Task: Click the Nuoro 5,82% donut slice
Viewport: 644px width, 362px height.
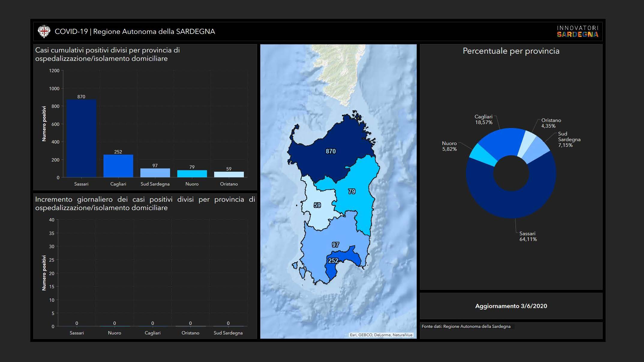Action: pyautogui.click(x=482, y=155)
